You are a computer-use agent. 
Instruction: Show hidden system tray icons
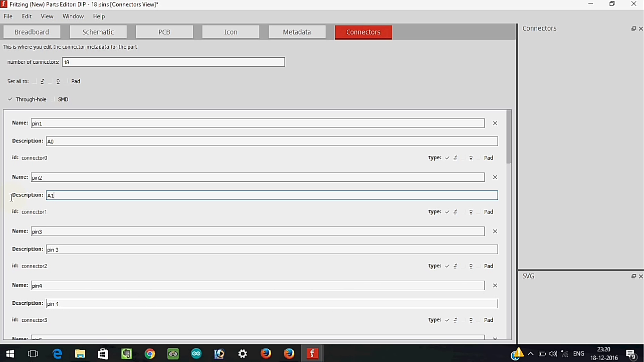pyautogui.click(x=531, y=354)
